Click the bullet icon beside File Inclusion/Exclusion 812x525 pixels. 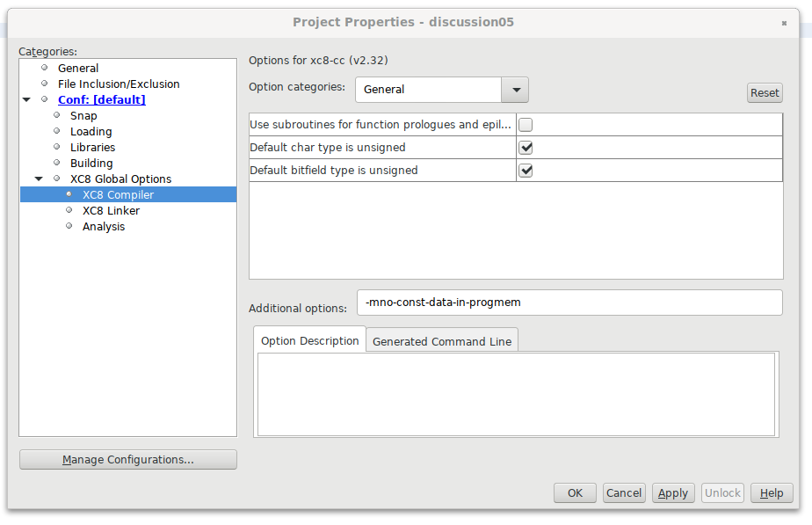click(x=44, y=84)
